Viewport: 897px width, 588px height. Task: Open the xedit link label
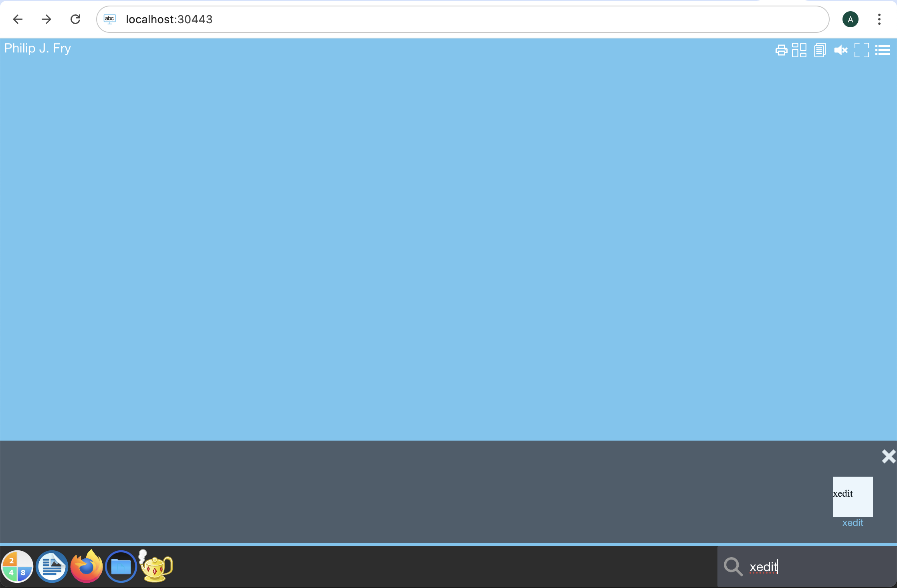click(853, 523)
